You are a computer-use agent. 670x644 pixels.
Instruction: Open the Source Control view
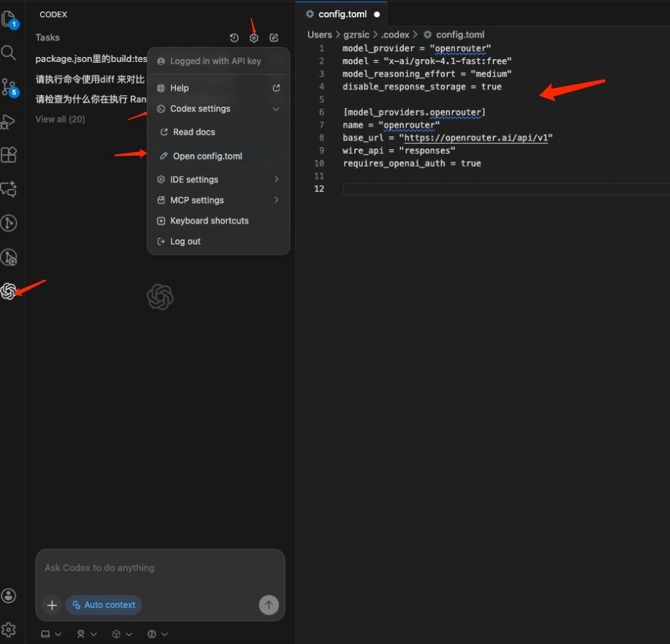coord(9,87)
